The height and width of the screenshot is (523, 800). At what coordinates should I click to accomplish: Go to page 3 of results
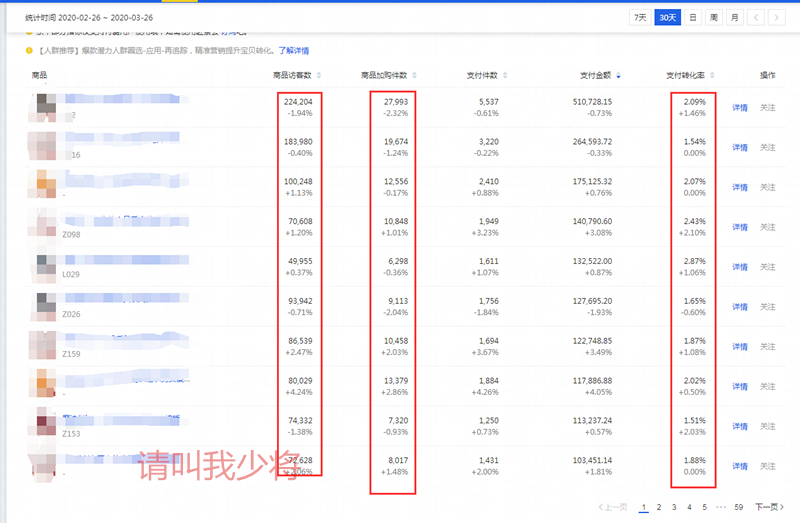click(674, 508)
